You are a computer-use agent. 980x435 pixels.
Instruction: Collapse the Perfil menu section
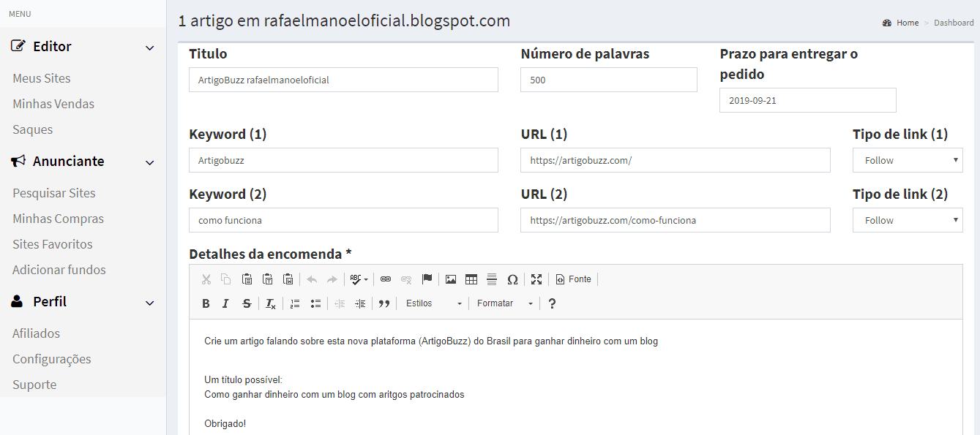pos(150,303)
